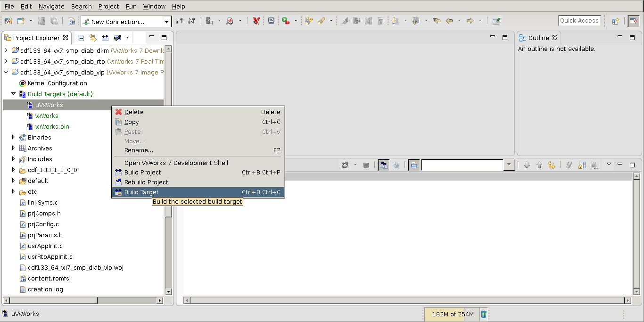Click the Save All toolbar icon
644x322 pixels.
pos(54,21)
